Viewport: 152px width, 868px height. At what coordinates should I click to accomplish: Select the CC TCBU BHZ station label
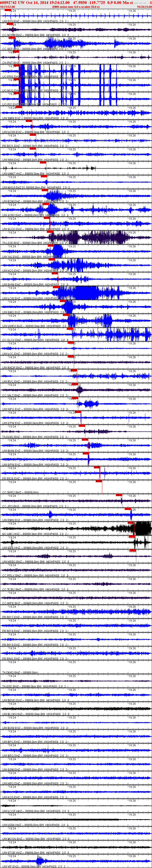[35, 589]
